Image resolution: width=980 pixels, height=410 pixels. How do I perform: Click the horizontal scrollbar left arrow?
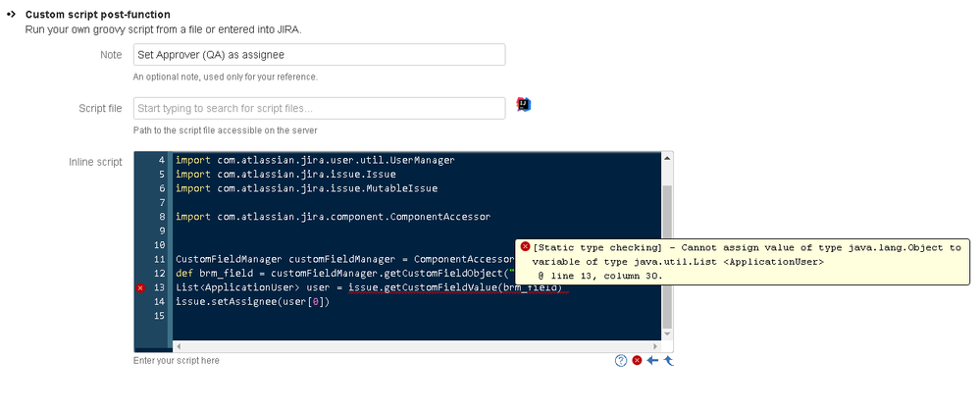click(179, 346)
